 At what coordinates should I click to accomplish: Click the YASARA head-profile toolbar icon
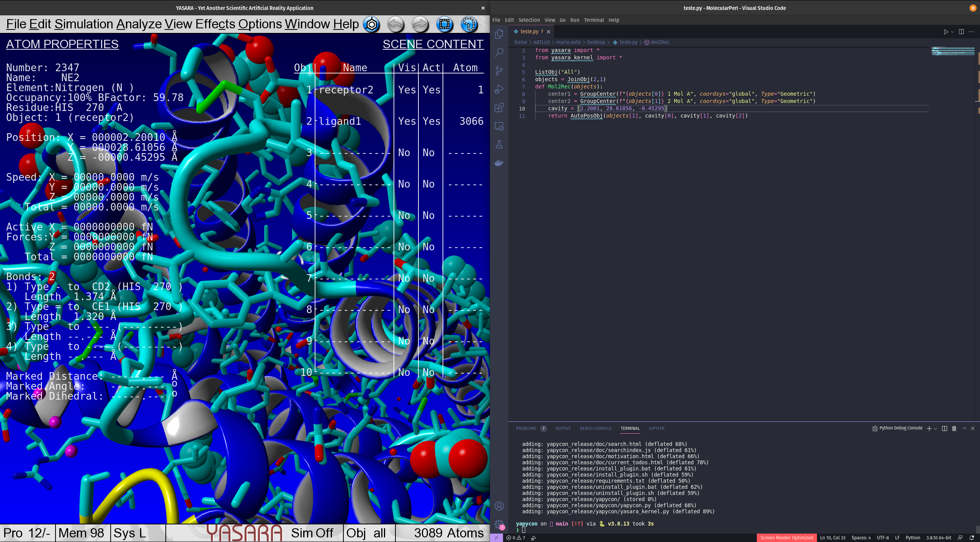[469, 24]
